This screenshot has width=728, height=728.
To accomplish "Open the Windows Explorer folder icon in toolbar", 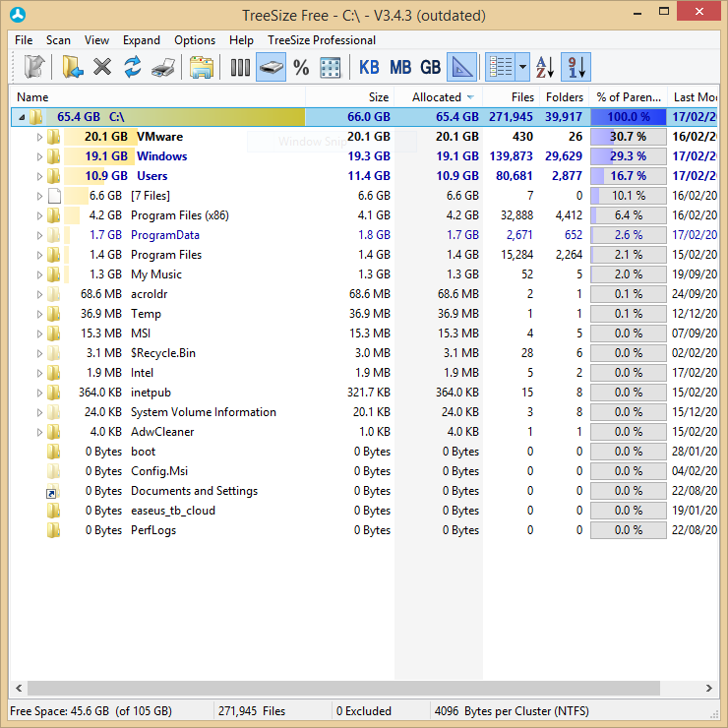I will point(201,67).
